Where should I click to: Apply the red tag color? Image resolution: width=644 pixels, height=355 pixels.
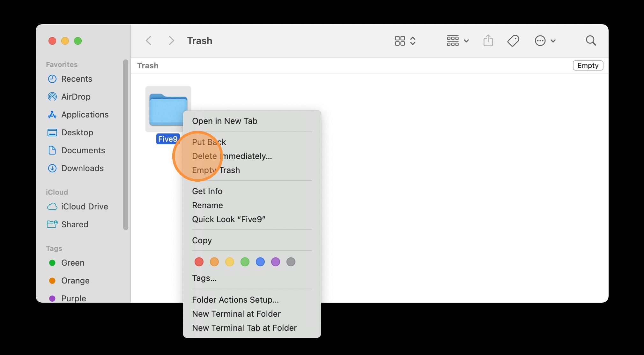pyautogui.click(x=199, y=262)
